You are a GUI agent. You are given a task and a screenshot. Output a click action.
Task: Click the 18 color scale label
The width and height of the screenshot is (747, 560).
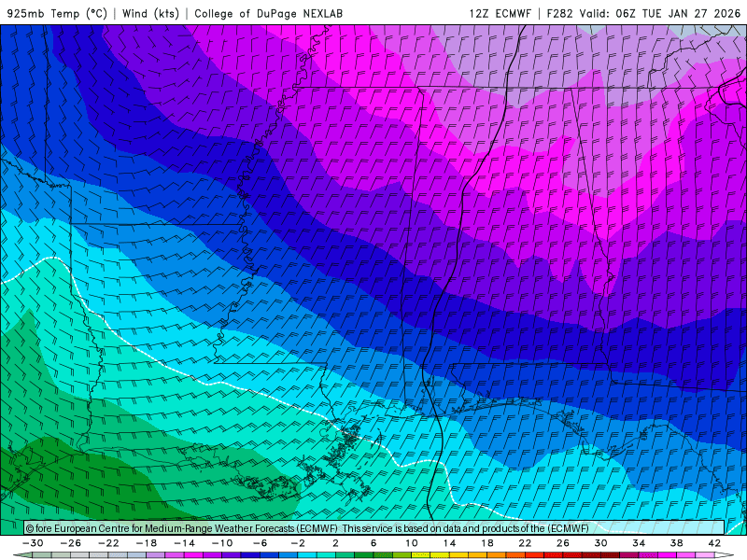click(487, 543)
